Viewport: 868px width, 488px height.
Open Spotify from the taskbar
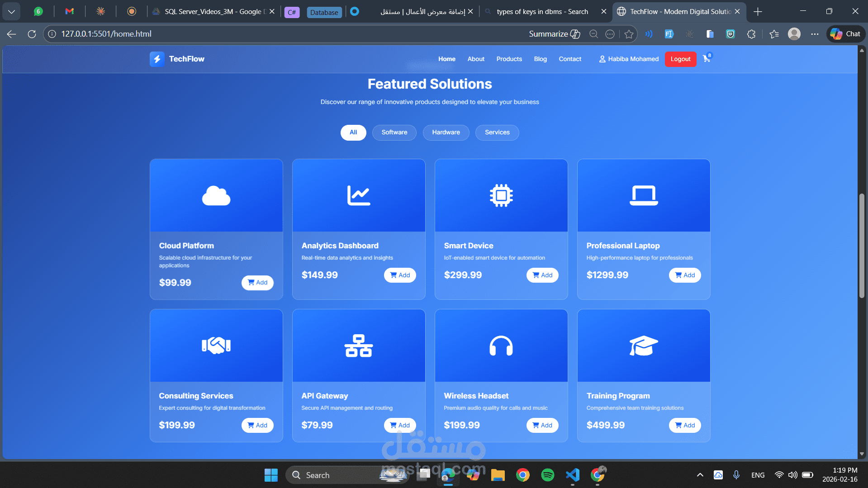pyautogui.click(x=547, y=475)
